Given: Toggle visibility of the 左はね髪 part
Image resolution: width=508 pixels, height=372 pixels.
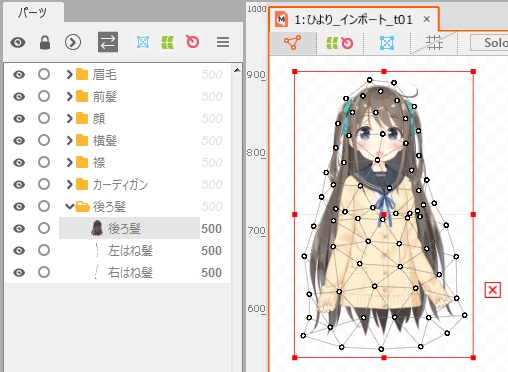Looking at the screenshot, I should point(19,250).
